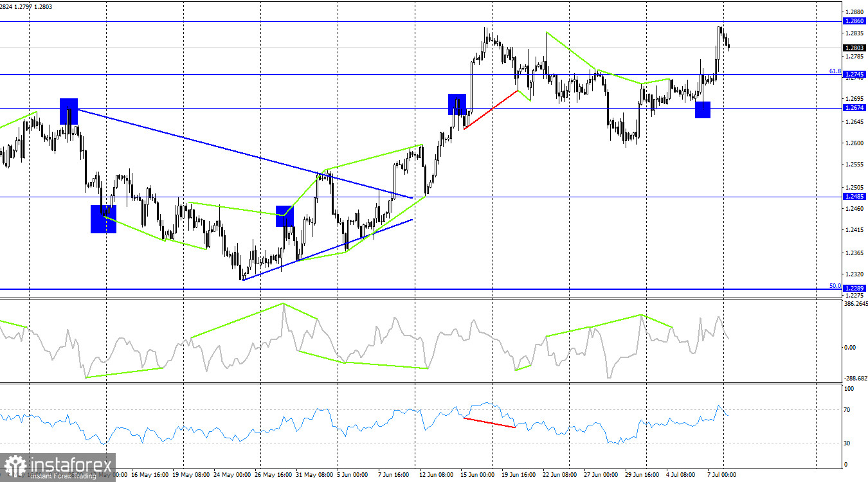Click the 22 Jun 08:00 date label
The width and height of the screenshot is (868, 482).
559,474
